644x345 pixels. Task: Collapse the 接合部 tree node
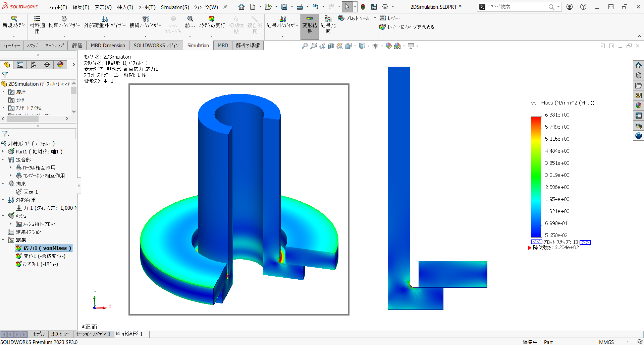click(3, 159)
